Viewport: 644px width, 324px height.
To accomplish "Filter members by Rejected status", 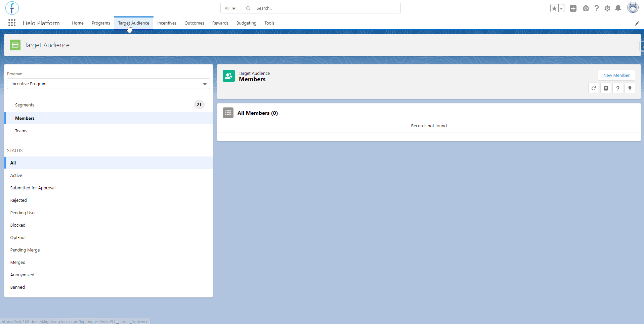I will pos(109,200).
